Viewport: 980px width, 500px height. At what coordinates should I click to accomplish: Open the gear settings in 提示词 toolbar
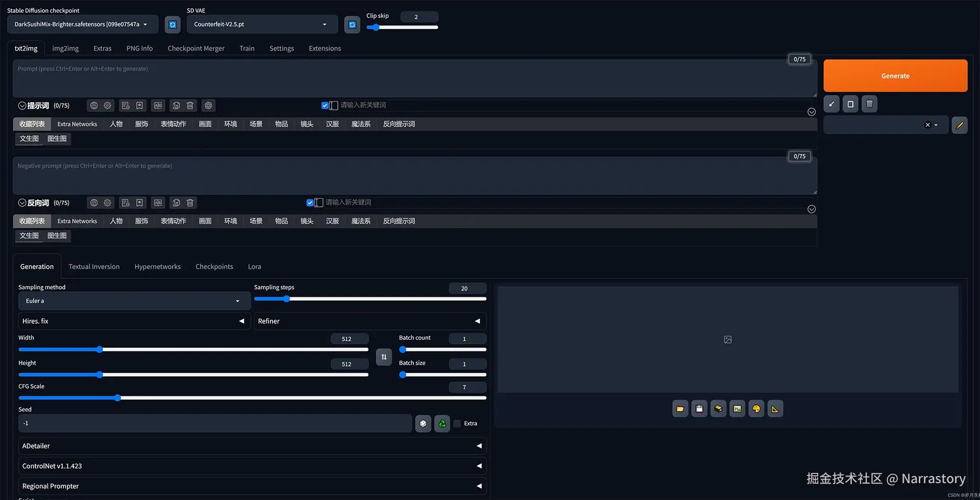[108, 106]
